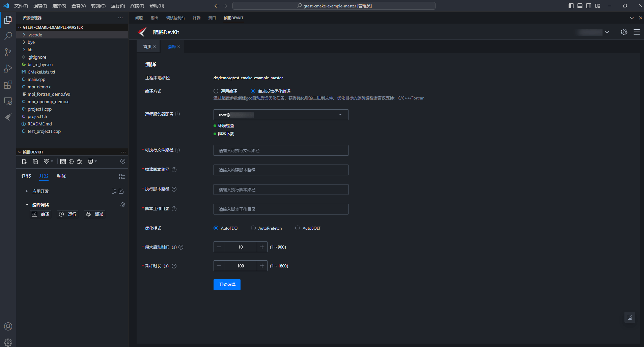Click help icon next to 可执行文件路径
This screenshot has height=347, width=644.
(177, 150)
